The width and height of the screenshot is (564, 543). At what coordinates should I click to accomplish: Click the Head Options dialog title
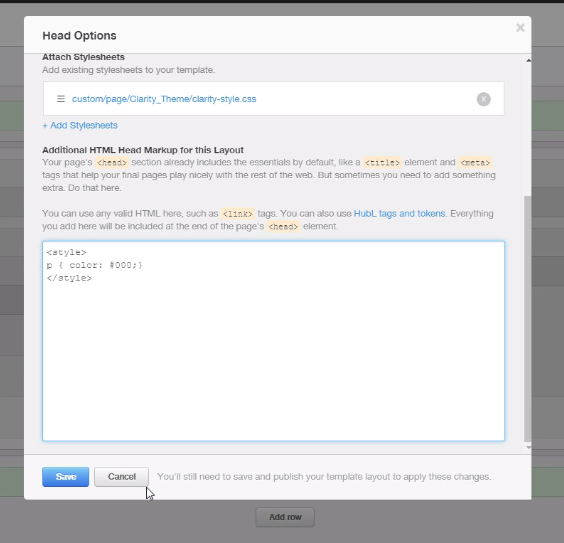point(79,36)
